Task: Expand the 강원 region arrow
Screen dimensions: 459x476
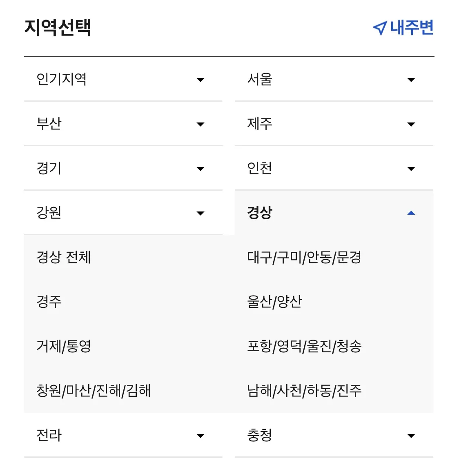Action: pyautogui.click(x=201, y=213)
